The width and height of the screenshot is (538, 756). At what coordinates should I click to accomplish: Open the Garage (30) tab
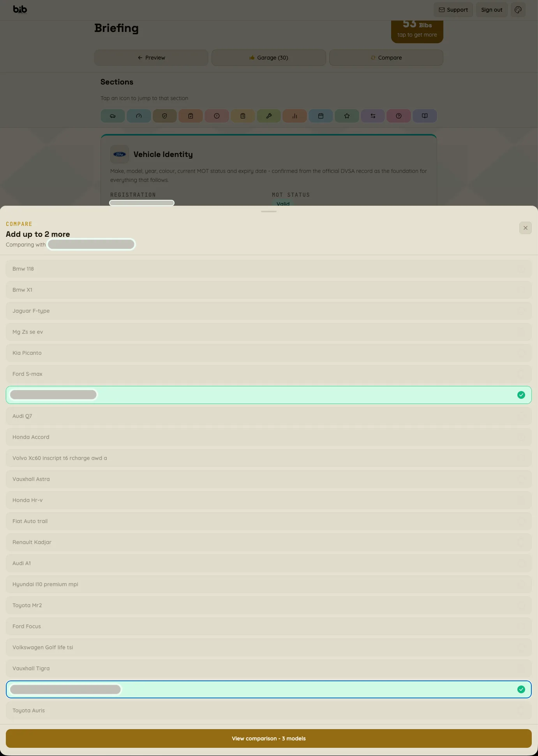(x=269, y=58)
